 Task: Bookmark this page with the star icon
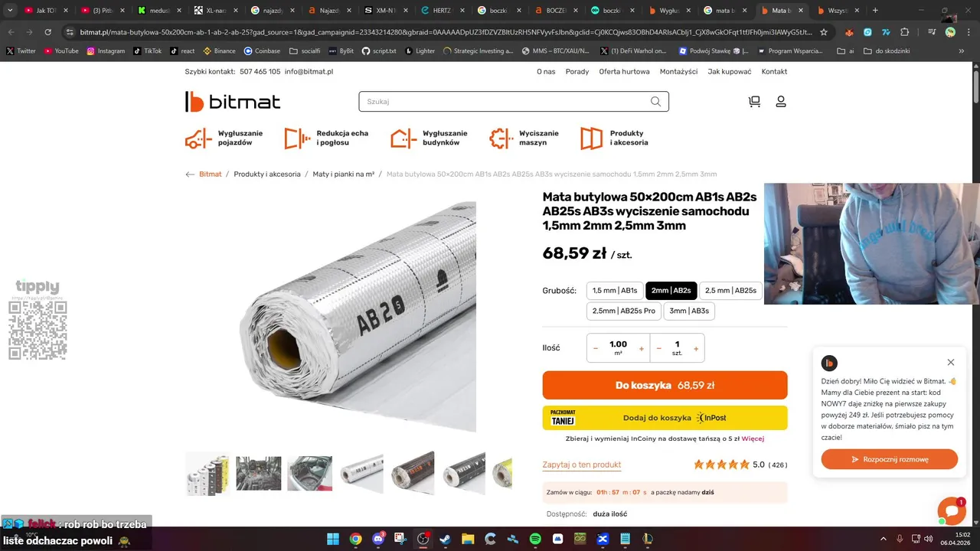coord(824,32)
